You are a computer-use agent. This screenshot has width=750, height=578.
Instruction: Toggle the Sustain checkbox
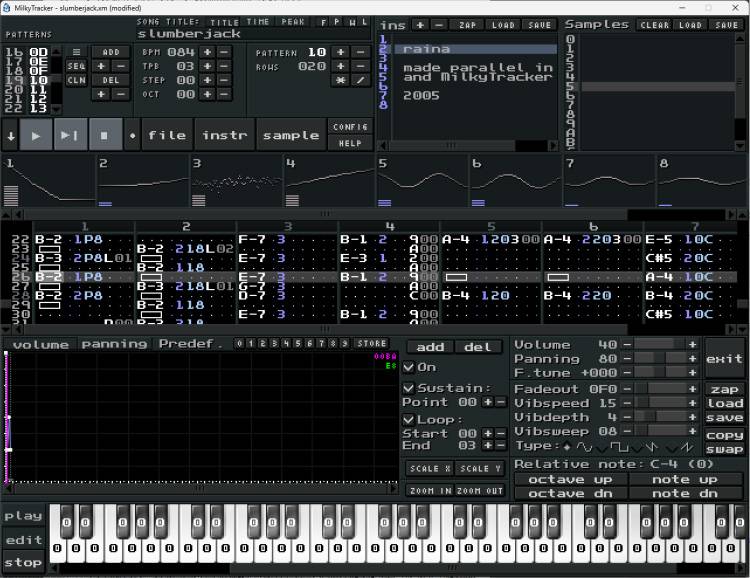(408, 388)
